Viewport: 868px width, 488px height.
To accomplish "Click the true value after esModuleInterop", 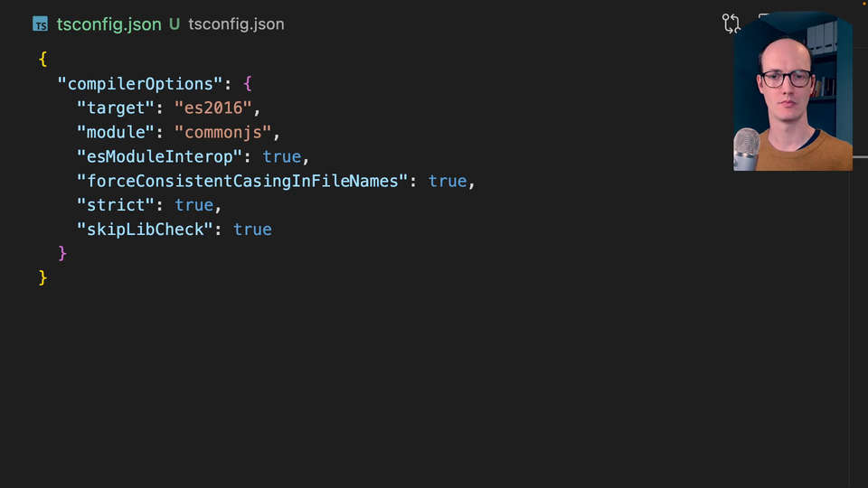I will coord(281,157).
